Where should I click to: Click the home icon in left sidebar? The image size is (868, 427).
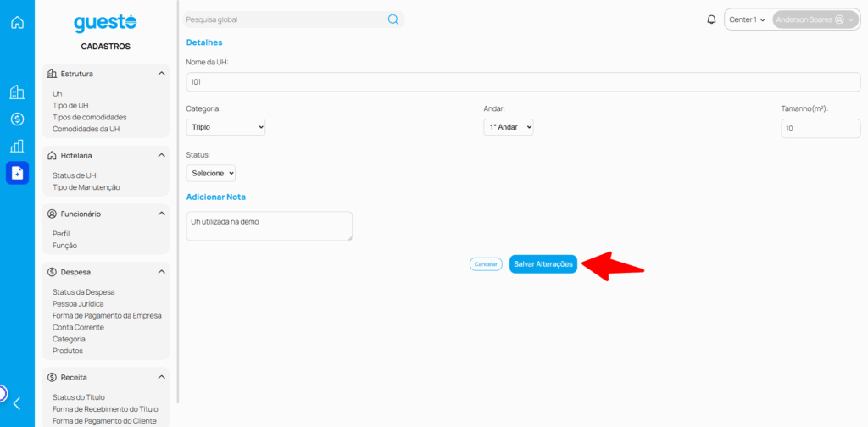point(17,22)
